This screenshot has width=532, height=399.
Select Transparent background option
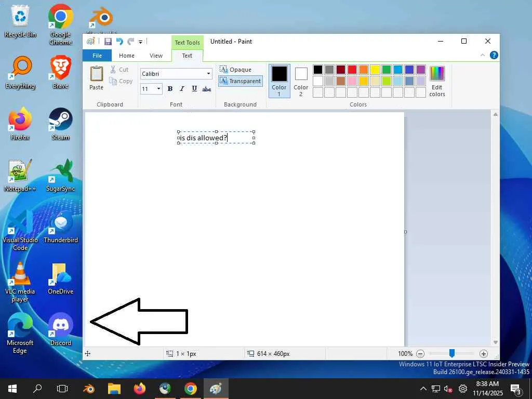point(240,81)
